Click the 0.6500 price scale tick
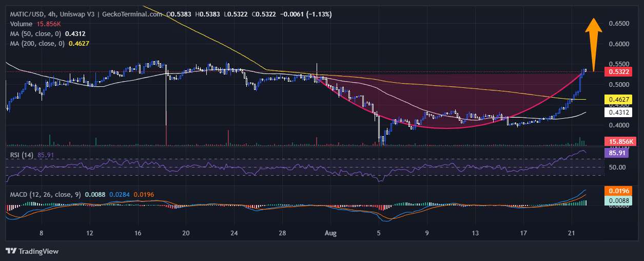Viewport: 644px width, 261px height. click(x=619, y=24)
